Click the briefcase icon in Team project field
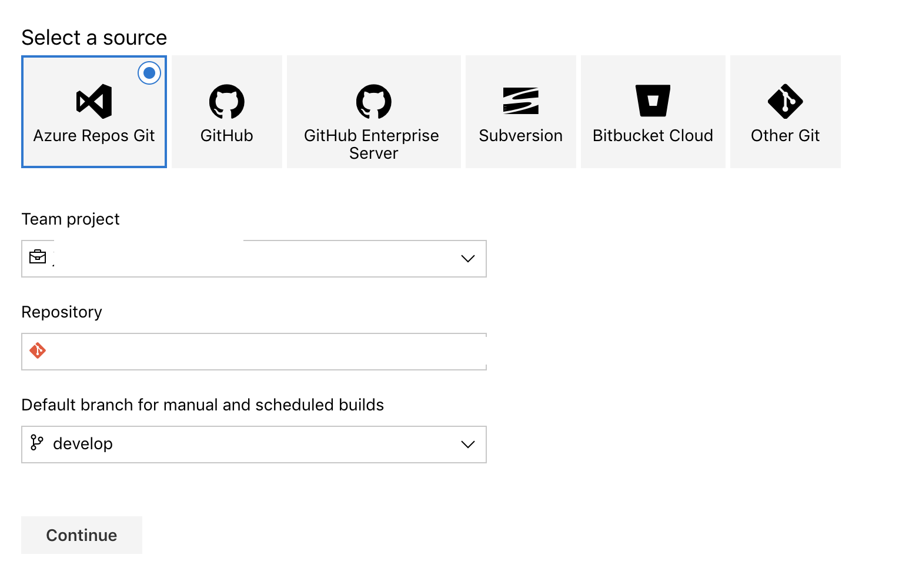This screenshot has width=909, height=588. pos(38,257)
